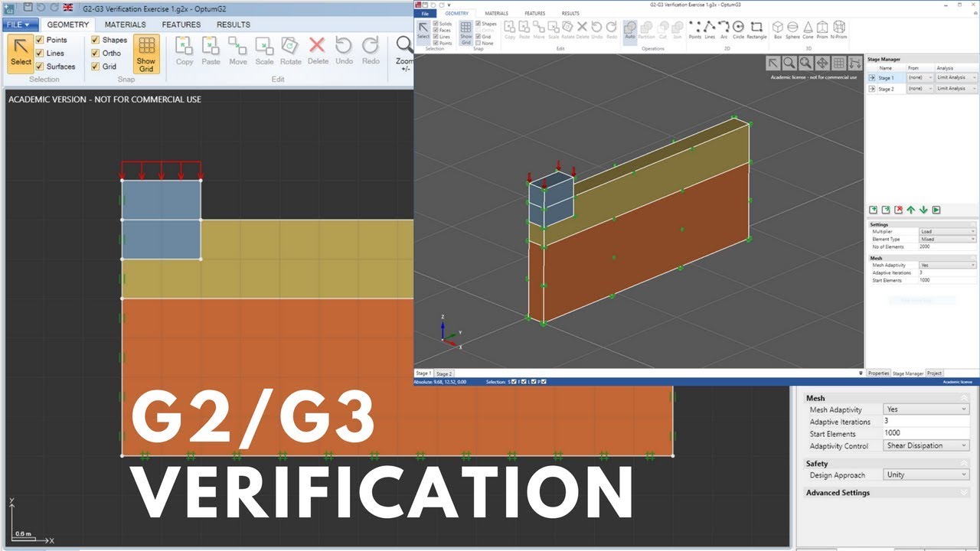Click the green move stage up arrow

(x=911, y=210)
